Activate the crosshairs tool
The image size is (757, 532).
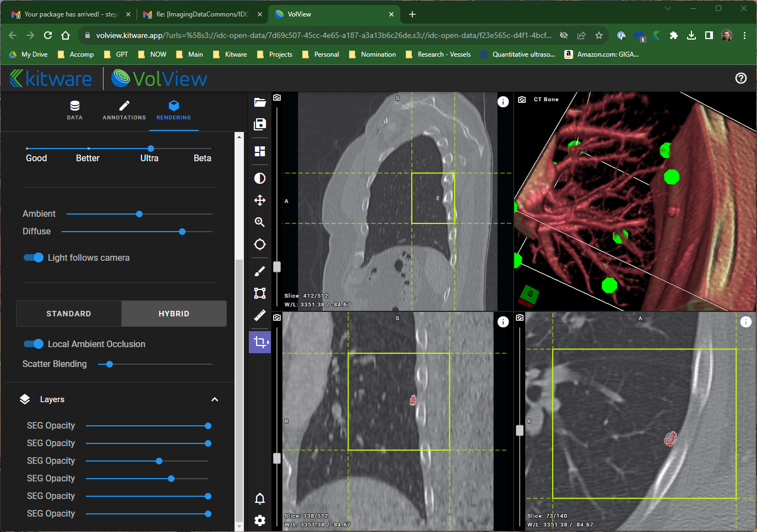click(260, 244)
